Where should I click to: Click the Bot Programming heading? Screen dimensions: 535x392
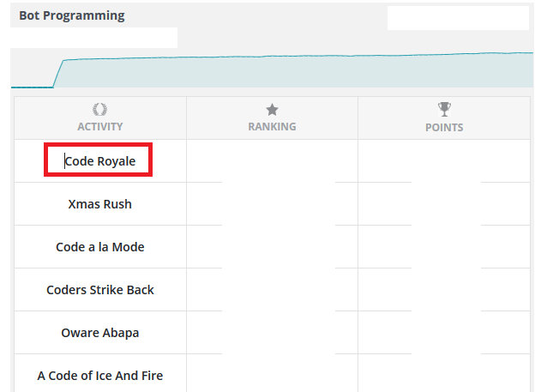point(72,15)
